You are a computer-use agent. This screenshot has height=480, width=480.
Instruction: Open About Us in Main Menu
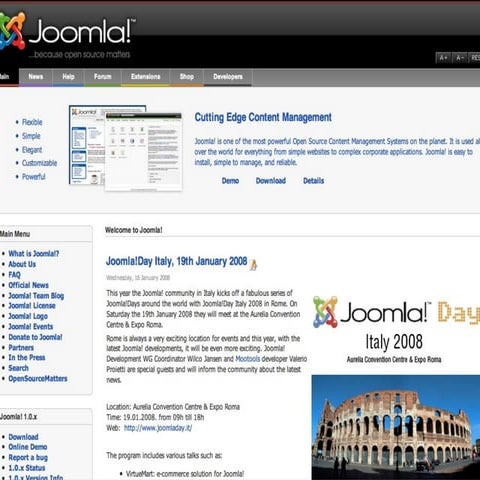point(22,264)
